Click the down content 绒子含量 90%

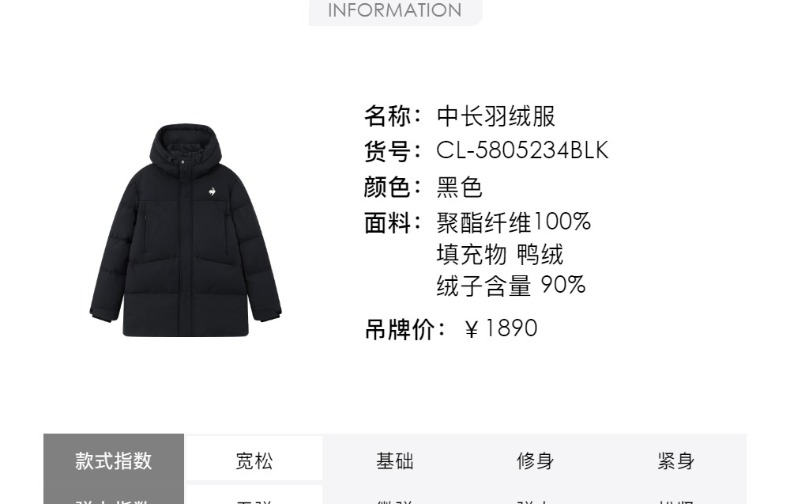(x=511, y=285)
